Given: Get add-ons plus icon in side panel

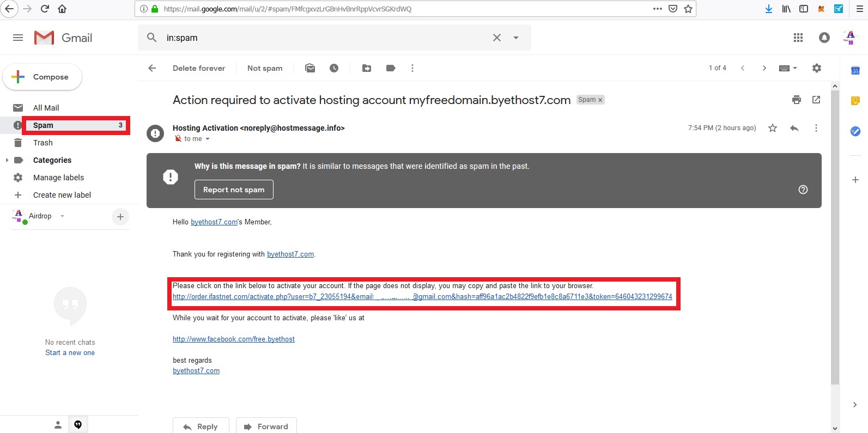Looking at the screenshot, I should (x=855, y=180).
